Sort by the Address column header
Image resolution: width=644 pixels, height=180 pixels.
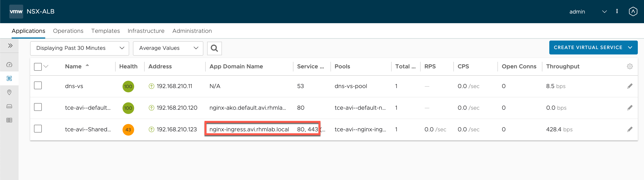[x=160, y=66]
